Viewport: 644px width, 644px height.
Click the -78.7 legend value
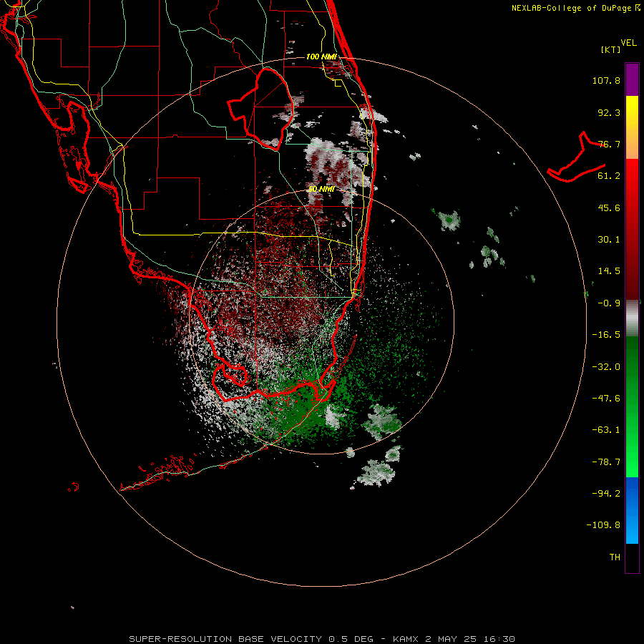click(606, 462)
